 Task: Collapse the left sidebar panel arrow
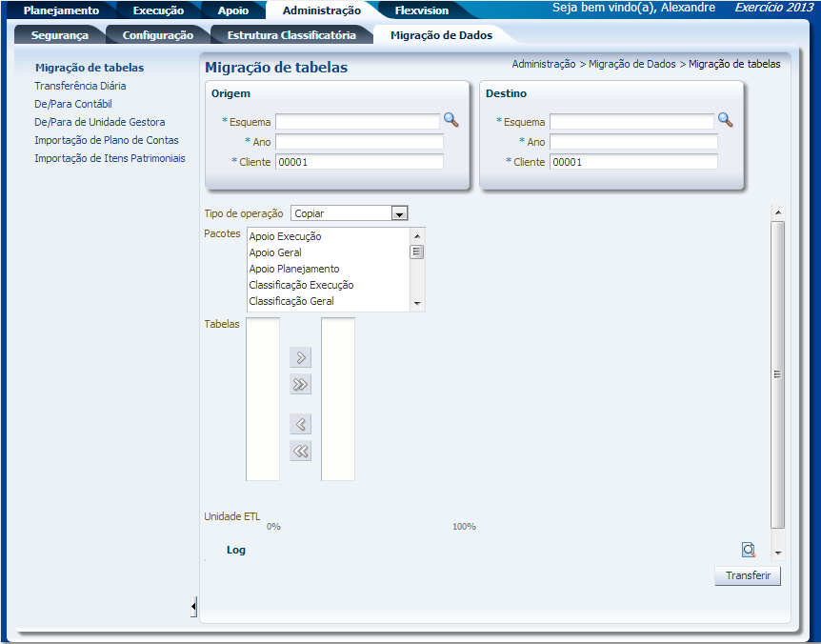[x=193, y=606]
